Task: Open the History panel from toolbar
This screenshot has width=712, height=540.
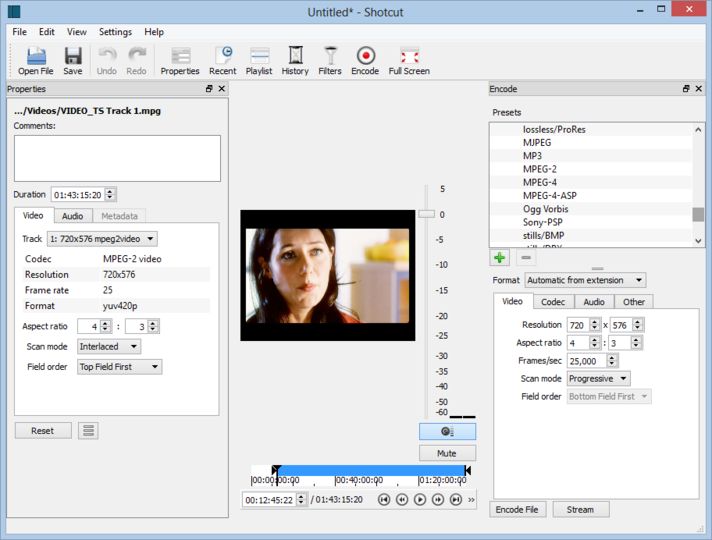Action: 295,60
